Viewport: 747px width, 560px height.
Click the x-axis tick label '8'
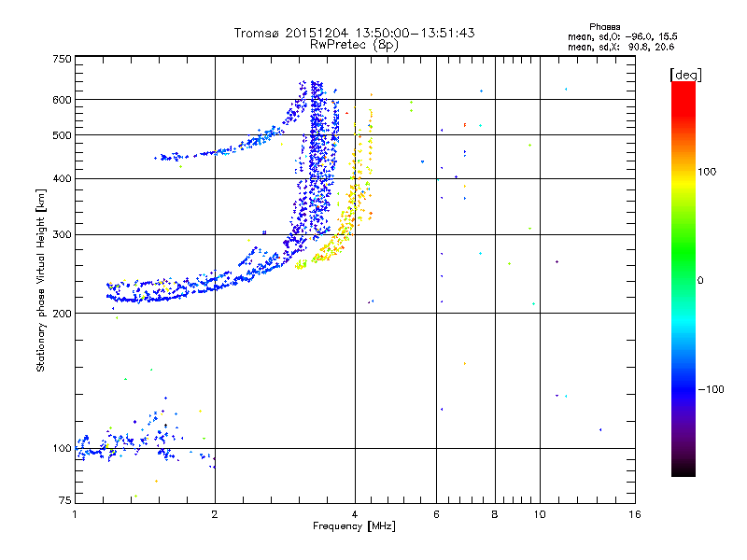(495, 514)
